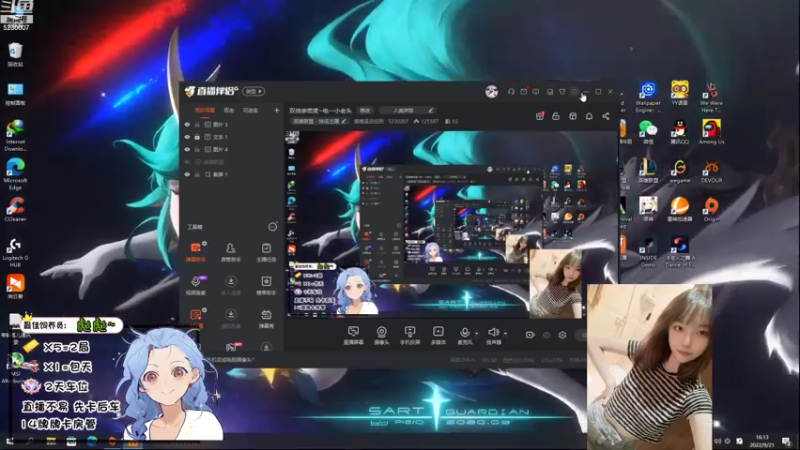Click the 修改 button beside the stream title
This screenshot has width=800, height=450.
[365, 110]
